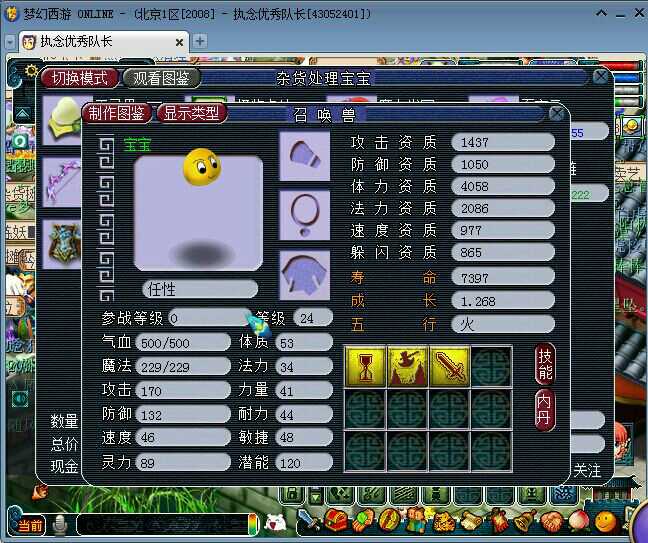Viewport: 648px width, 543px height.
Task: Click the 显示类型 button
Action: click(191, 113)
